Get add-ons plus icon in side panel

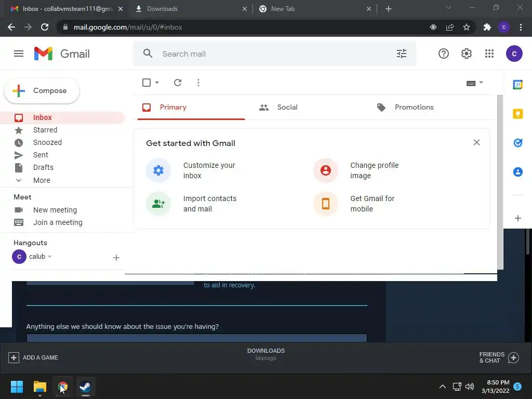518,218
